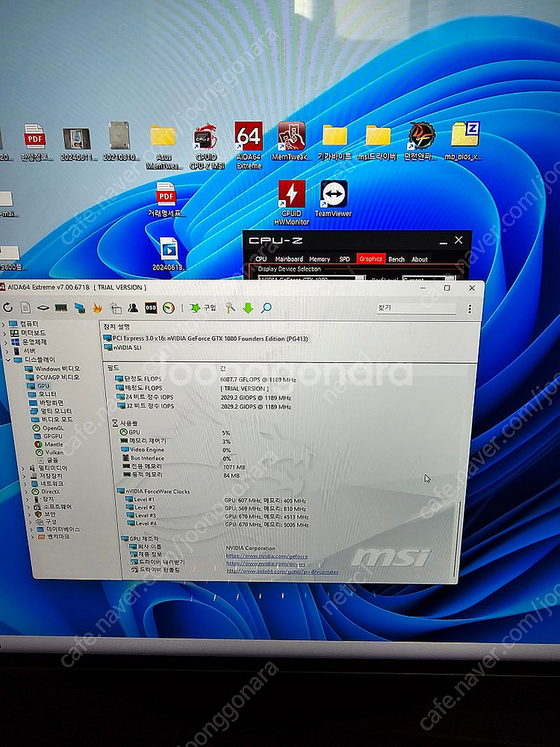
Task: Launch the flame stability test icon
Action: [x=98, y=309]
